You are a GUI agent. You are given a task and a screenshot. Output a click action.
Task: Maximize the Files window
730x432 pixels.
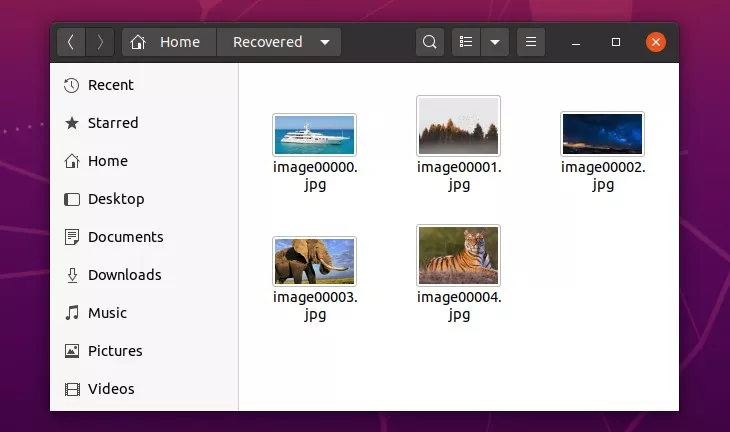[615, 42]
